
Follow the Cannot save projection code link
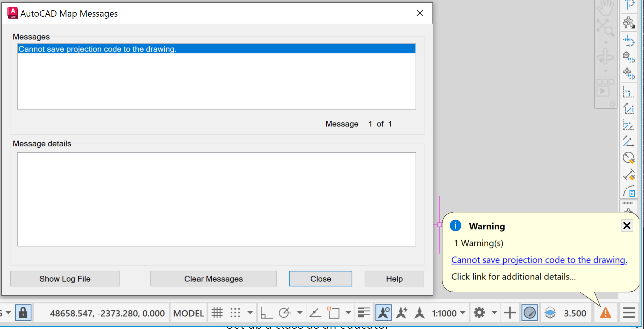click(x=539, y=260)
